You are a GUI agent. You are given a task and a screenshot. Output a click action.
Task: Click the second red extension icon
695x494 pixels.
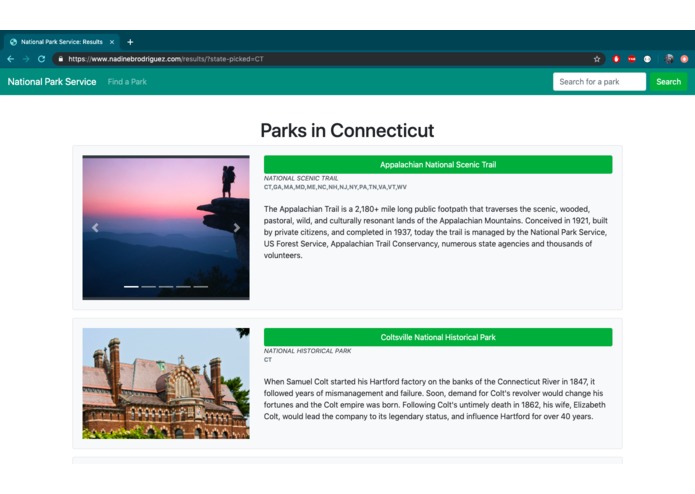(632, 59)
